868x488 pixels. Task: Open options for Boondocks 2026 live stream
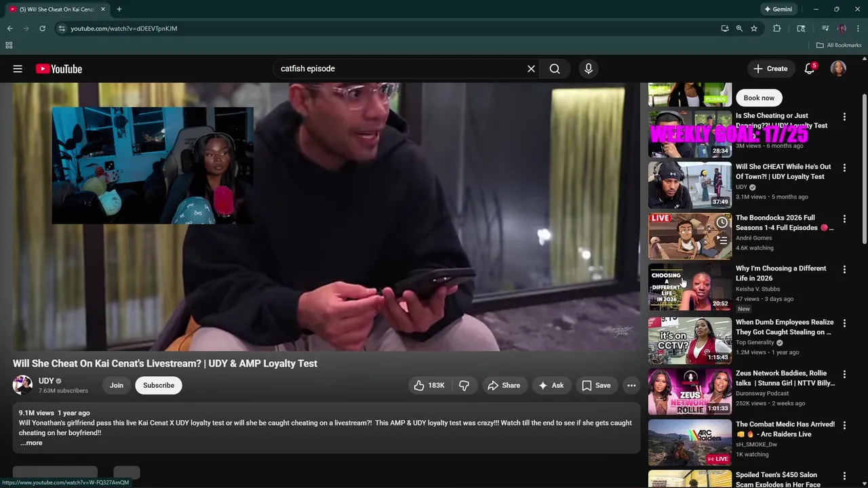click(844, 219)
